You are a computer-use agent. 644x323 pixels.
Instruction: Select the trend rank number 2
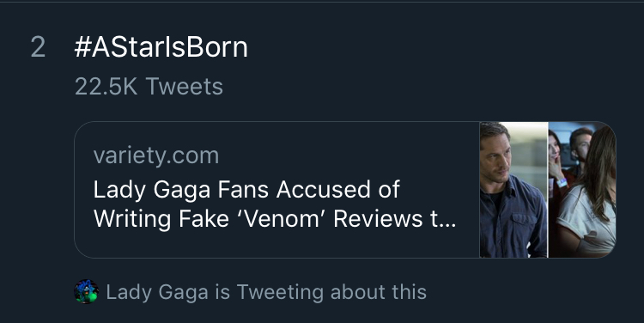pos(38,47)
